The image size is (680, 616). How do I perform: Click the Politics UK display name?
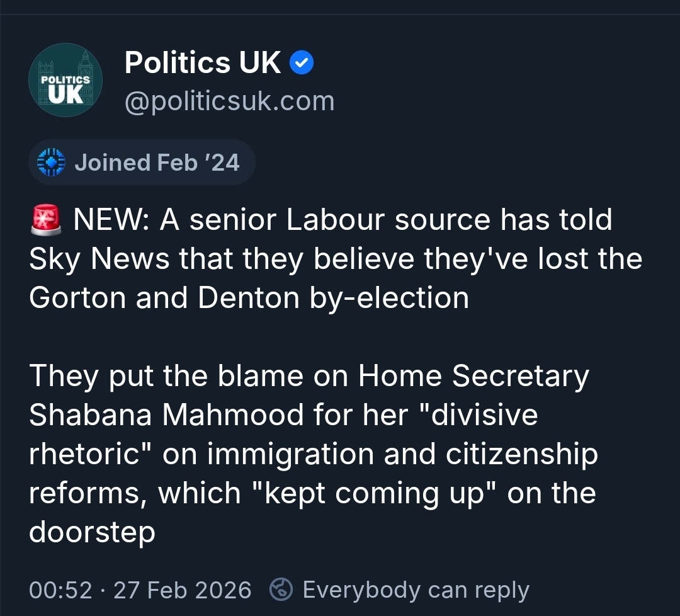pos(203,63)
